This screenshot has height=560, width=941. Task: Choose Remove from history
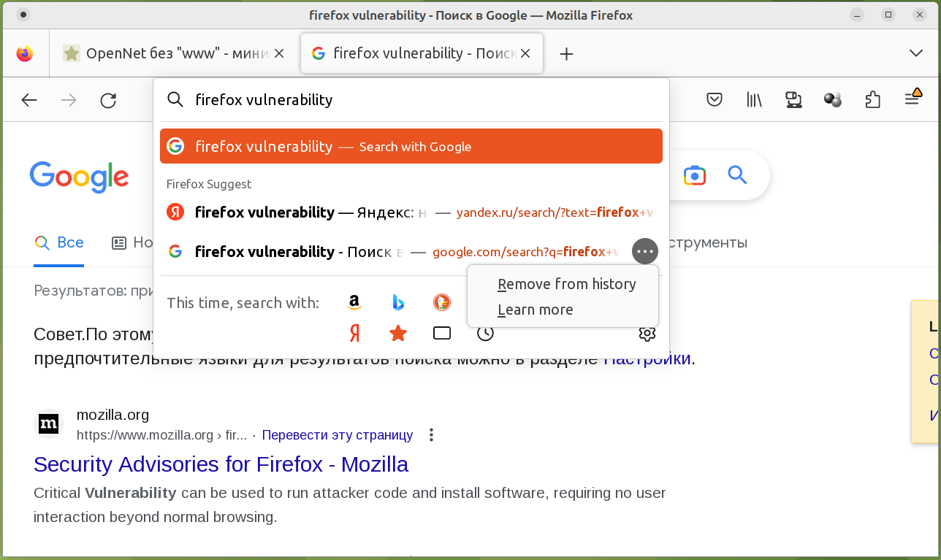point(566,284)
